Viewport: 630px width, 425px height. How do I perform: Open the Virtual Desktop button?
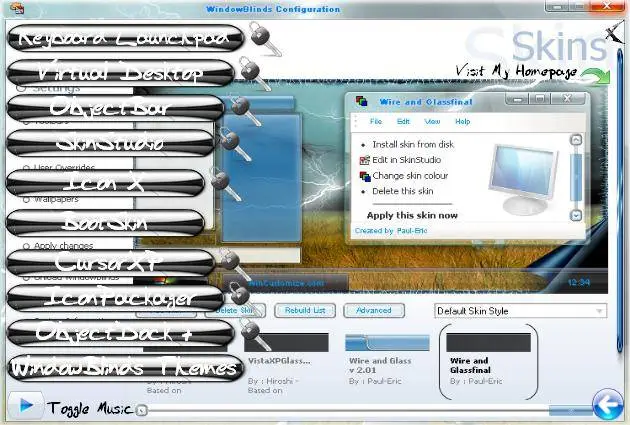click(x=121, y=73)
